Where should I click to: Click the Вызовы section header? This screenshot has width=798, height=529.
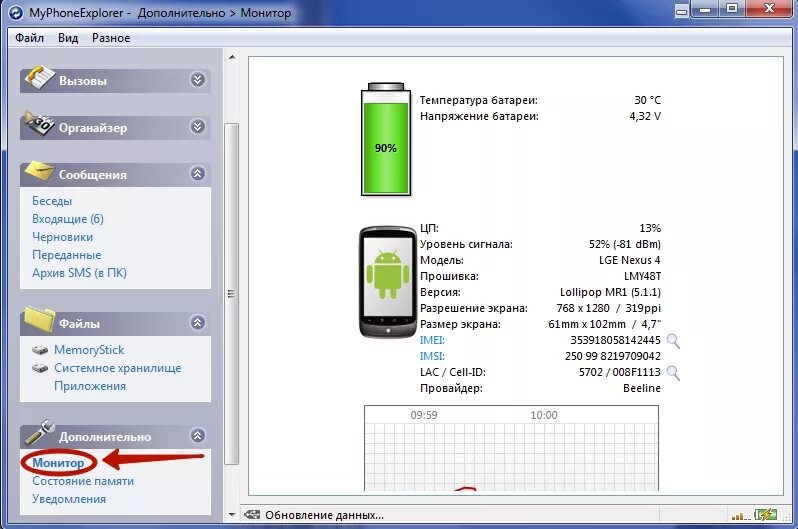click(115, 80)
